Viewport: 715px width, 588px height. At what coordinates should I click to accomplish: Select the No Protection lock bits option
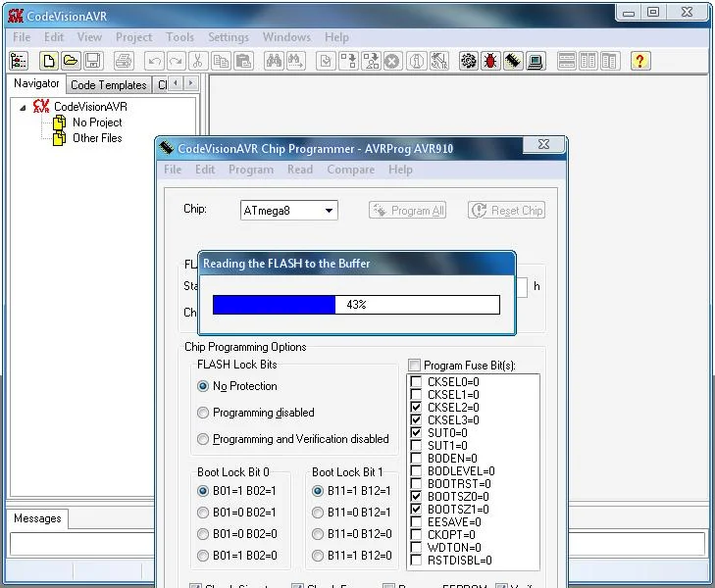pos(203,386)
